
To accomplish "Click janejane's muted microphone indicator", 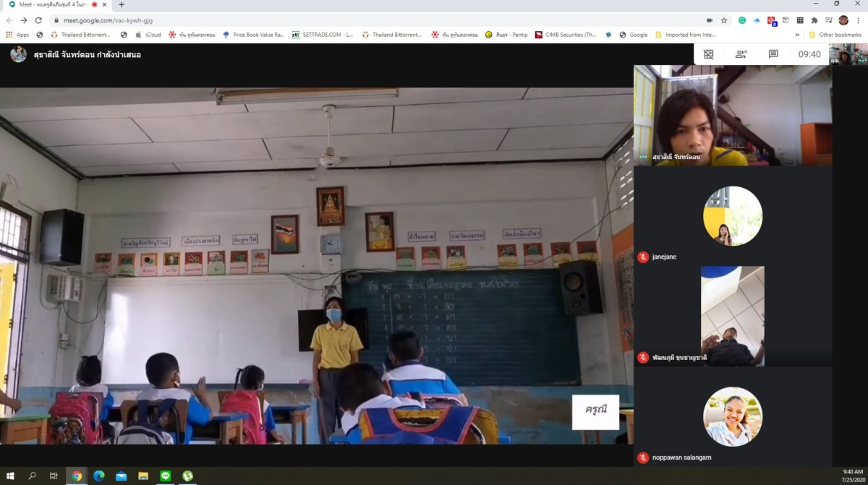I will coord(642,257).
